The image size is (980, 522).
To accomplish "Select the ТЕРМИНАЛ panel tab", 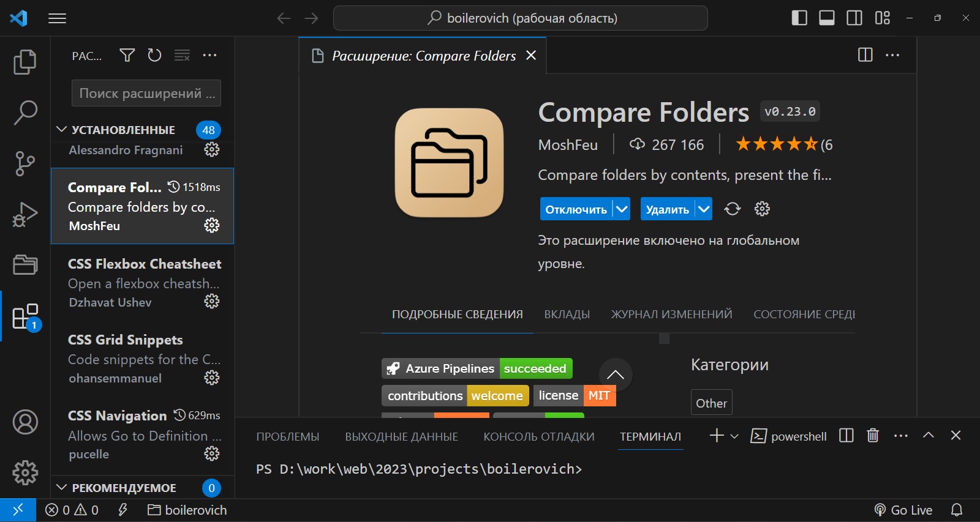I will point(650,436).
